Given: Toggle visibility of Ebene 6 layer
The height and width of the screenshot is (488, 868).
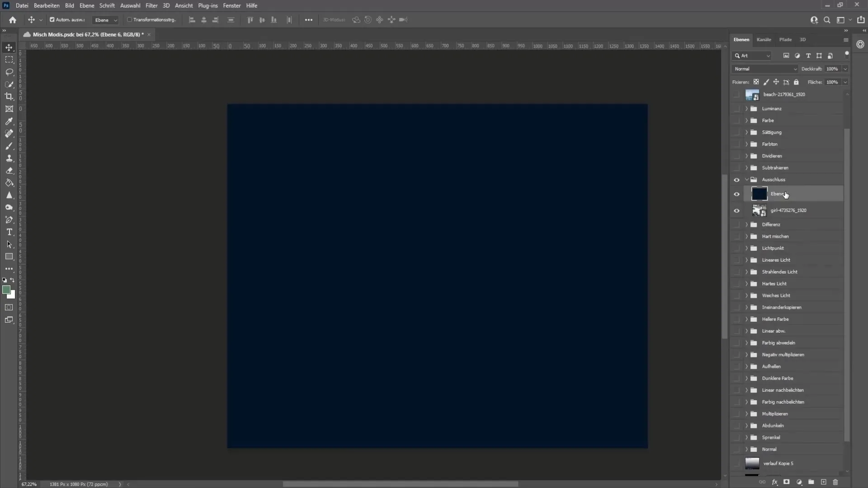Looking at the screenshot, I should pos(737,194).
